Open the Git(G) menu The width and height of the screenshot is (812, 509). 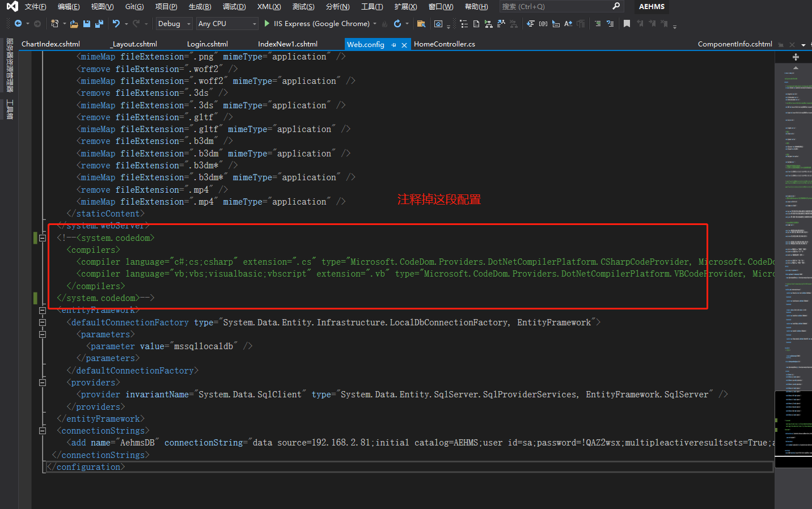coord(134,7)
